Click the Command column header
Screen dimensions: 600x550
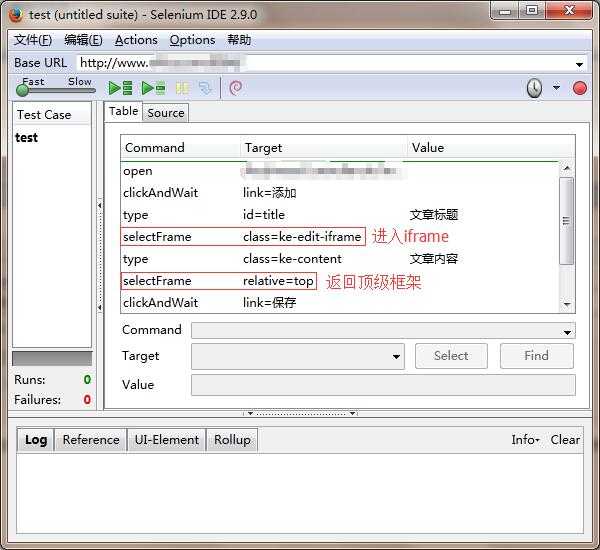[181, 148]
